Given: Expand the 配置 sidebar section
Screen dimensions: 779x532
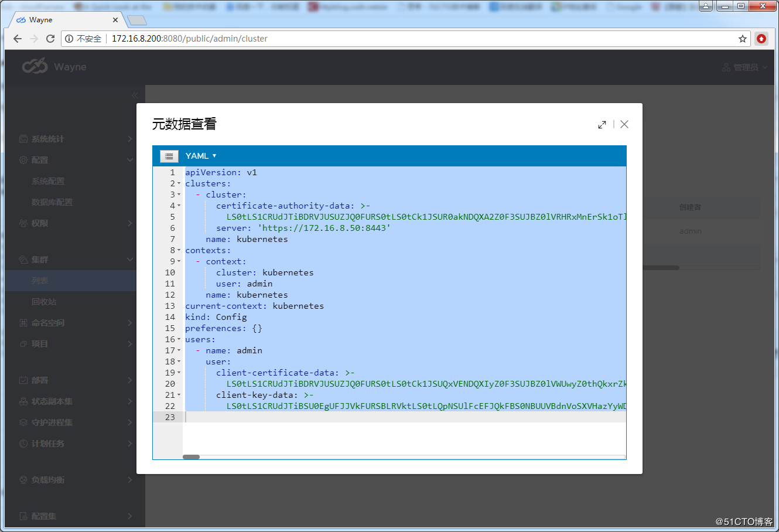Looking at the screenshot, I should [x=76, y=160].
